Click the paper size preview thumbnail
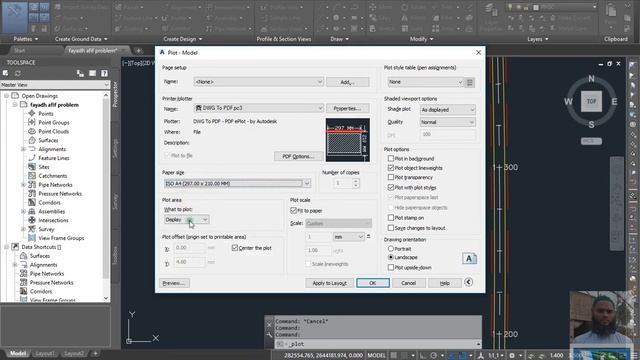Screen dimensions: 640x360 348,140
